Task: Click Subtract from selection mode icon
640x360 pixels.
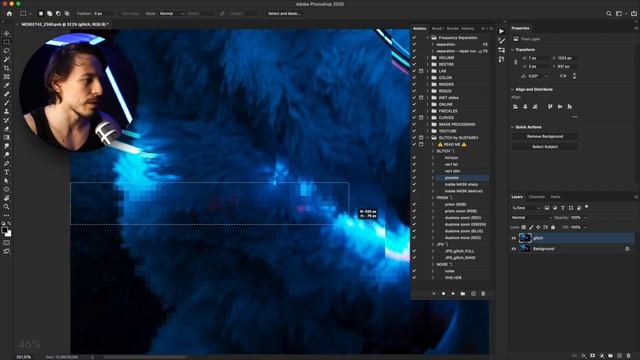Action: (58, 13)
